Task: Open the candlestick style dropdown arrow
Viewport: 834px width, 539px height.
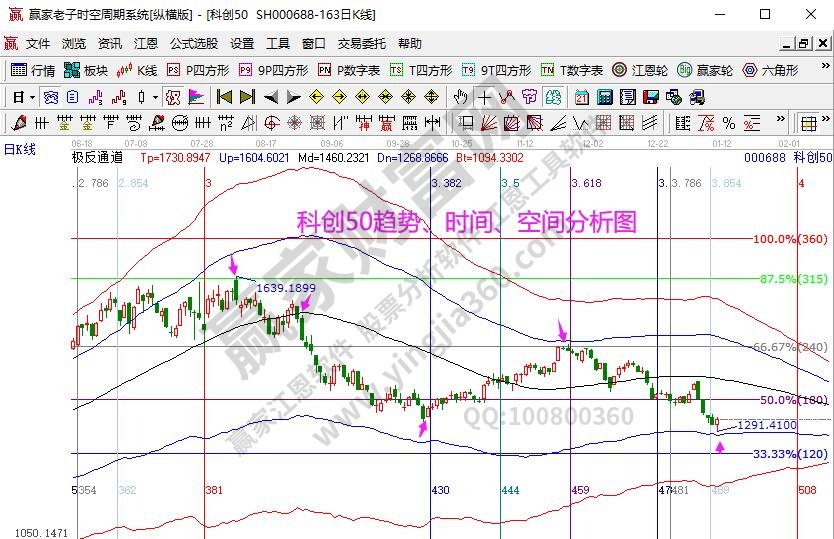Action: pos(154,97)
